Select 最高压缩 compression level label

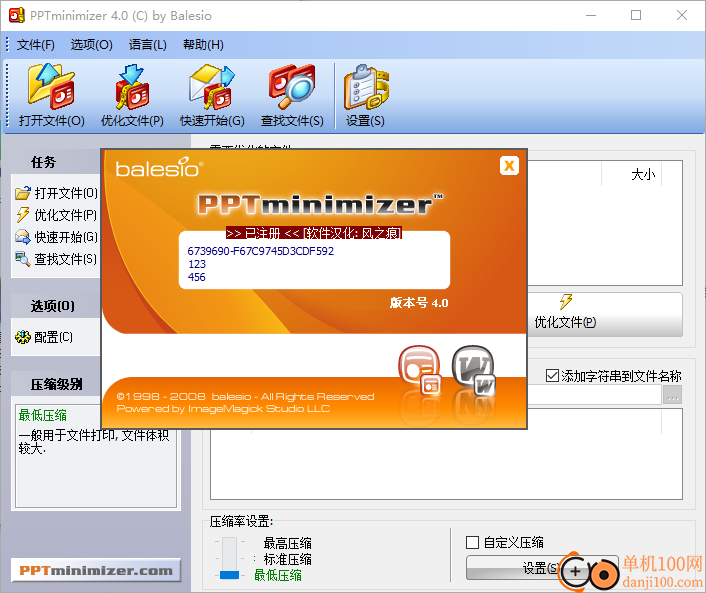point(287,543)
